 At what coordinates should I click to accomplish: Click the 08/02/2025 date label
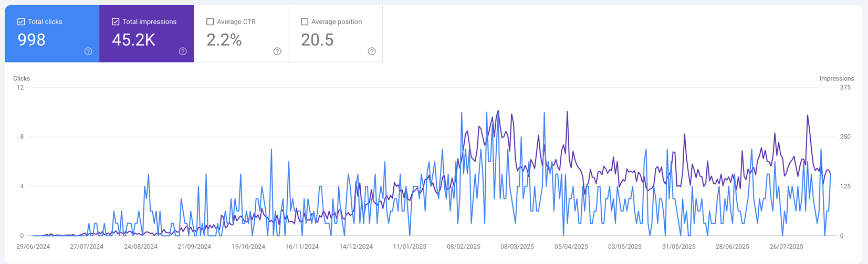463,247
